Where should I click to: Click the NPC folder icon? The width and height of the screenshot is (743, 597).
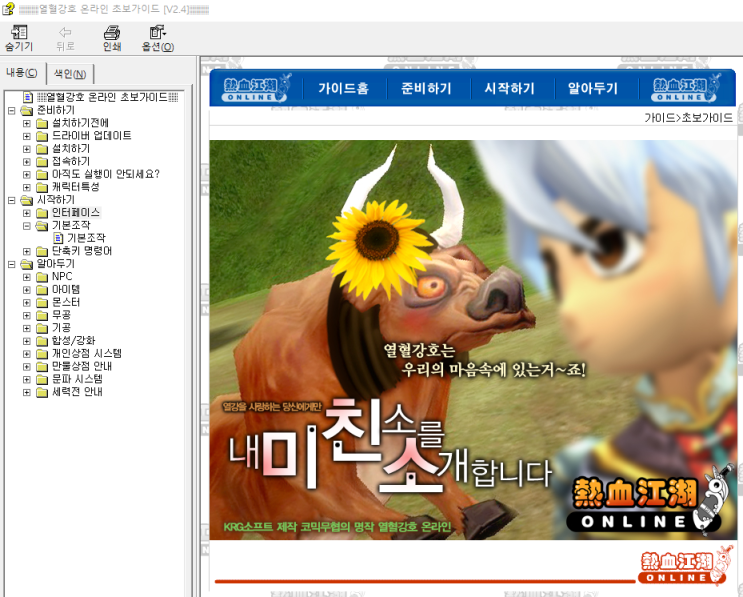click(42, 277)
